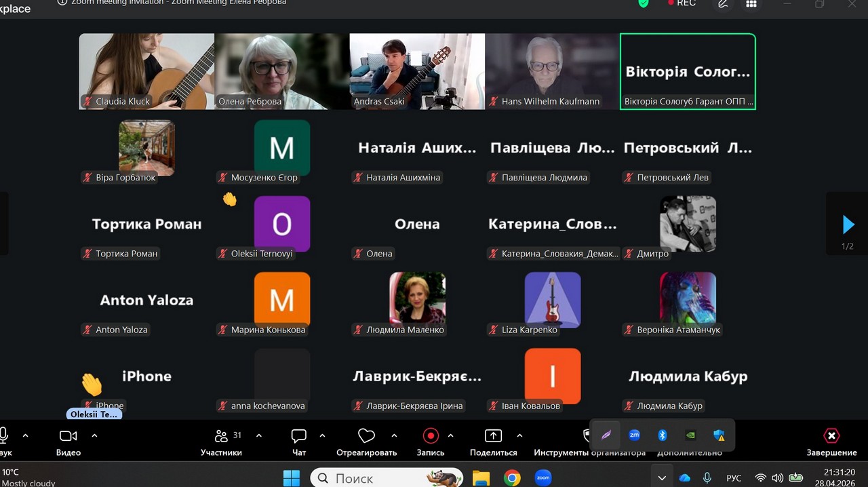Toggle the microphone mute button
868x487 pixels.
pos(3,436)
